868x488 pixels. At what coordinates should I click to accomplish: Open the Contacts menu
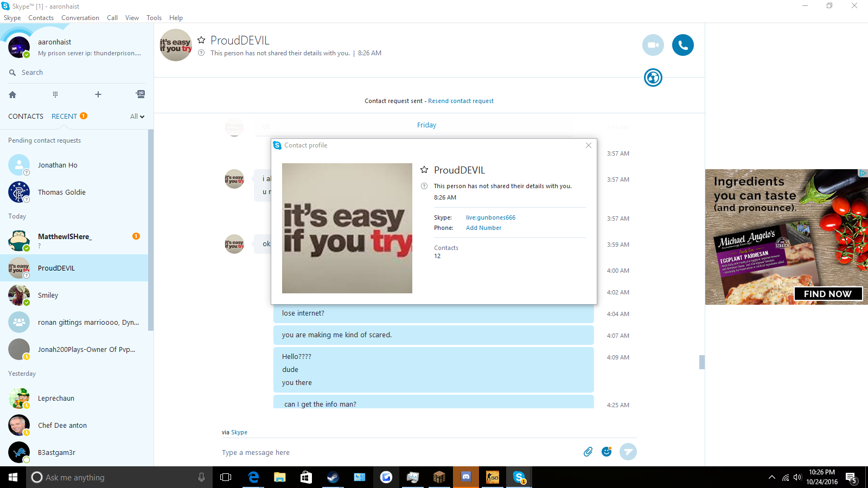click(x=41, y=18)
